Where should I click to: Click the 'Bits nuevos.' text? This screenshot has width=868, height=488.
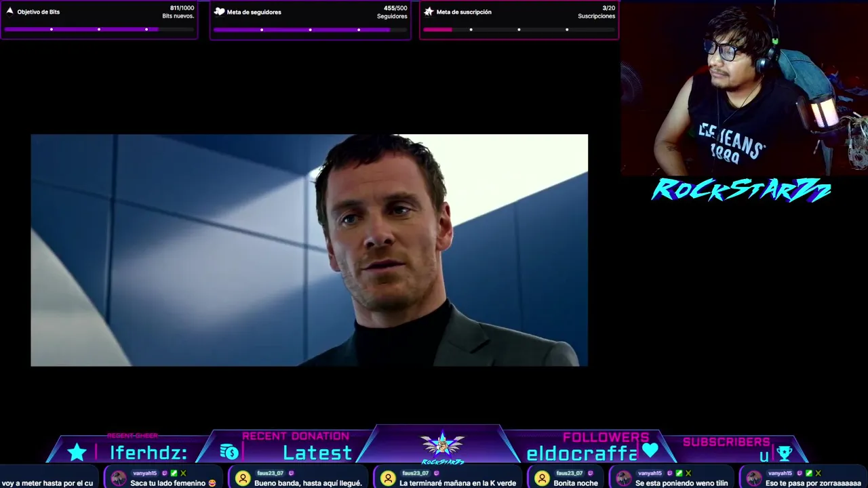(x=178, y=16)
